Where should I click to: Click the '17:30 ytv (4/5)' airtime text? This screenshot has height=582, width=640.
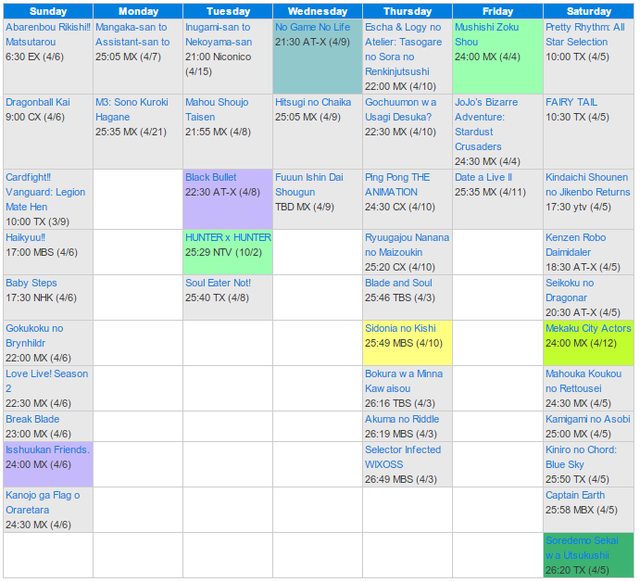[578, 207]
